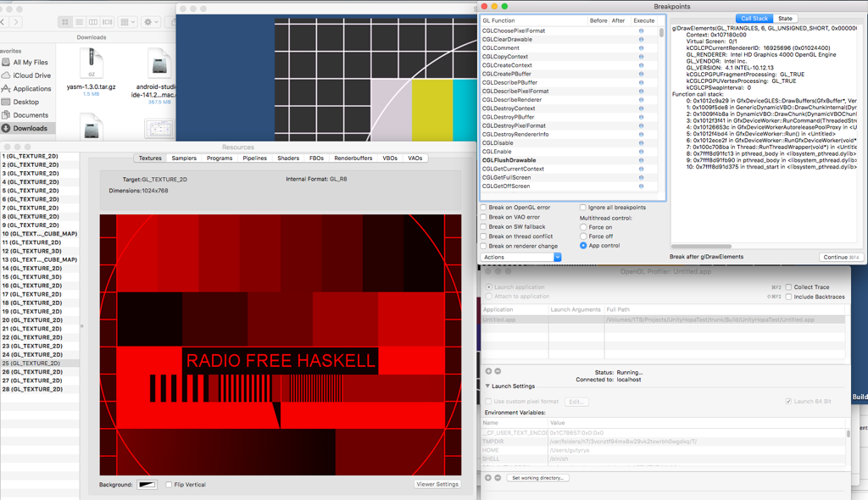Toggle execute dot for CGLCopyContext
868x500 pixels.
click(x=641, y=57)
